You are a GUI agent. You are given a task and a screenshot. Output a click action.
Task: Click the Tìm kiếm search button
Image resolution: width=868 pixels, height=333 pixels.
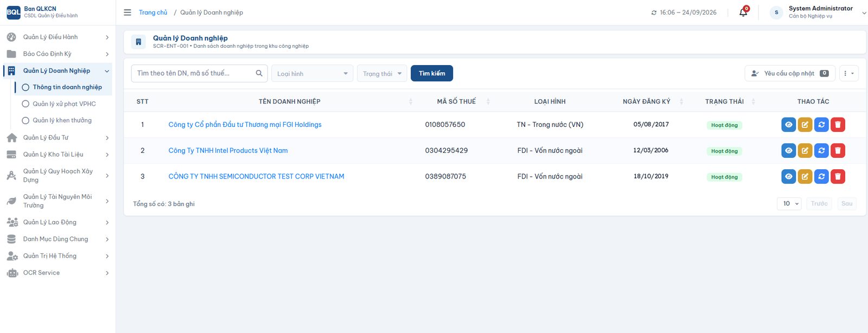432,73
